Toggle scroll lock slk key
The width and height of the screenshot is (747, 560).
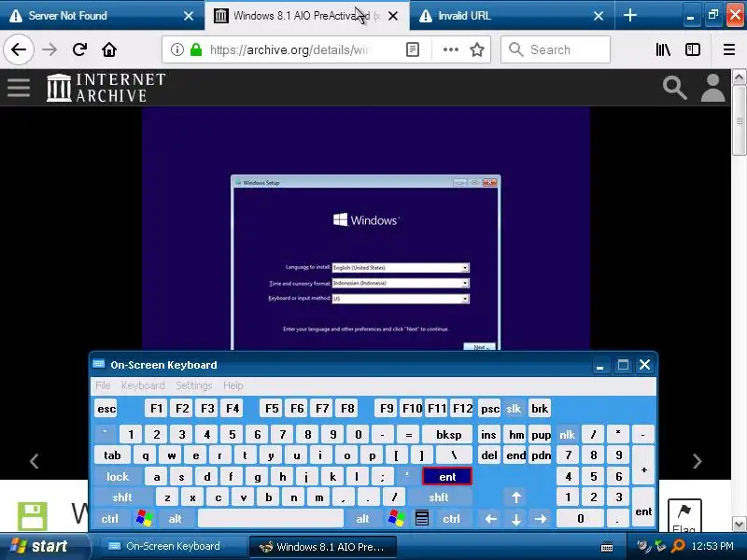click(514, 409)
